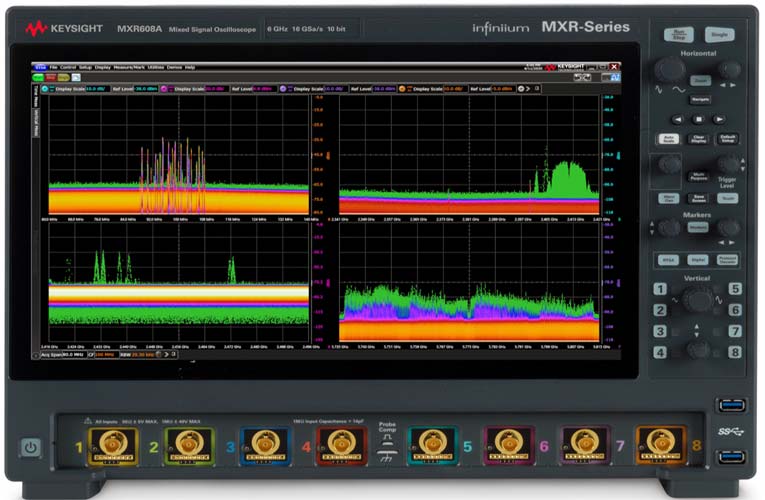Toggle channel 3 key in Vertical section
The width and height of the screenshot is (765, 500).
[660, 331]
